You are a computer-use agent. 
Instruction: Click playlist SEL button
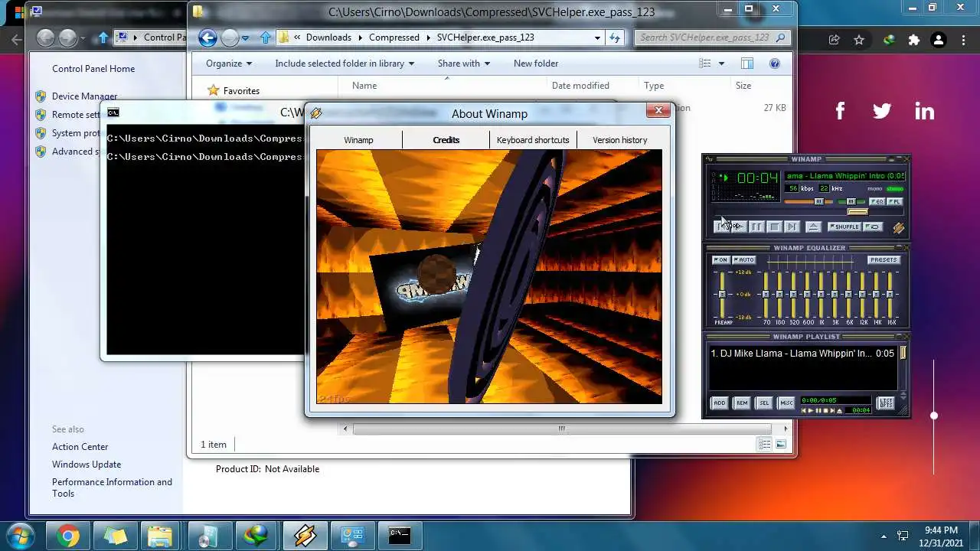[x=764, y=403]
